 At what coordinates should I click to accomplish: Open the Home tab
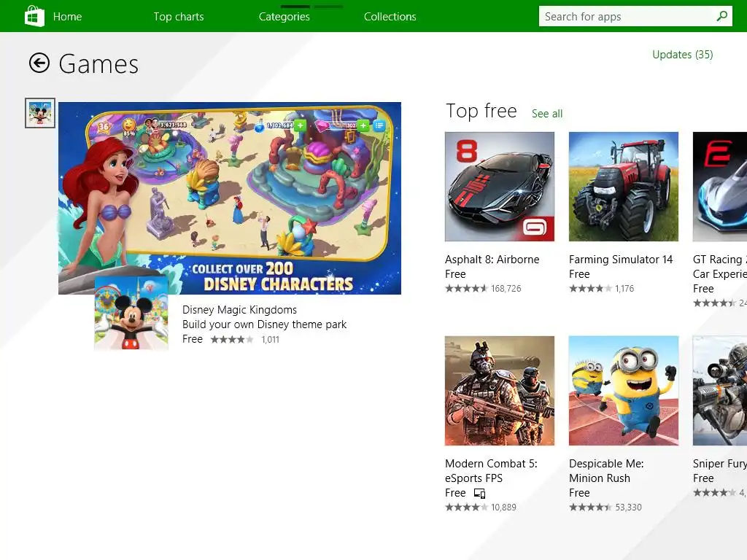point(67,17)
